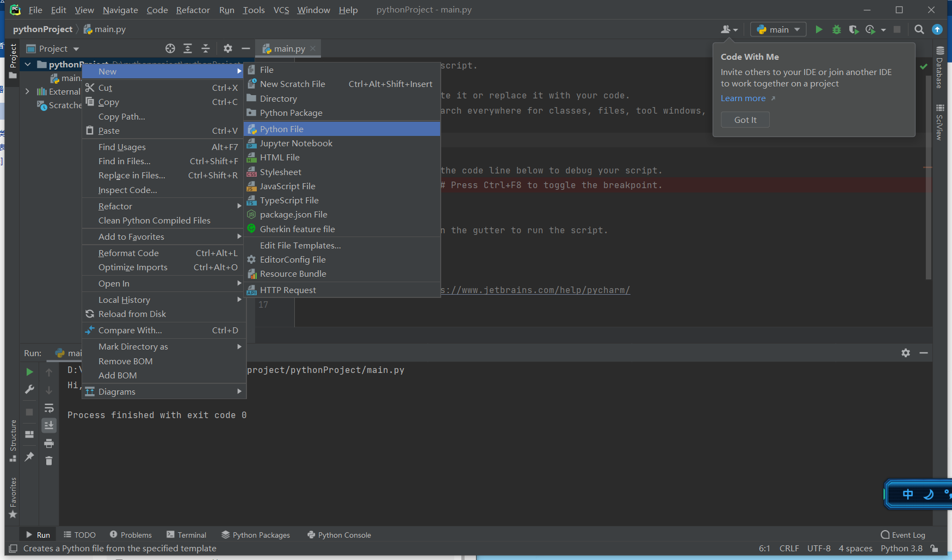Hide Run panel with minus icon
The width and height of the screenshot is (952, 560).
(924, 353)
